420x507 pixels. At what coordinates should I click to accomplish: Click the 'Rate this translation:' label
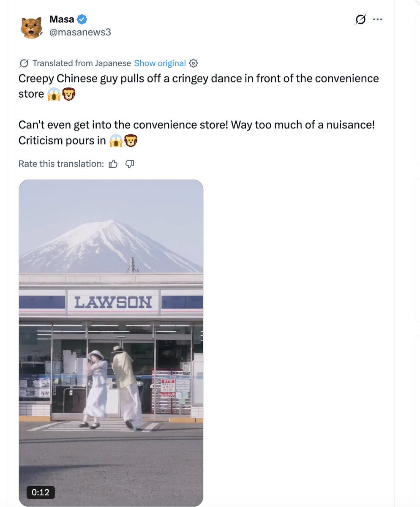point(61,164)
